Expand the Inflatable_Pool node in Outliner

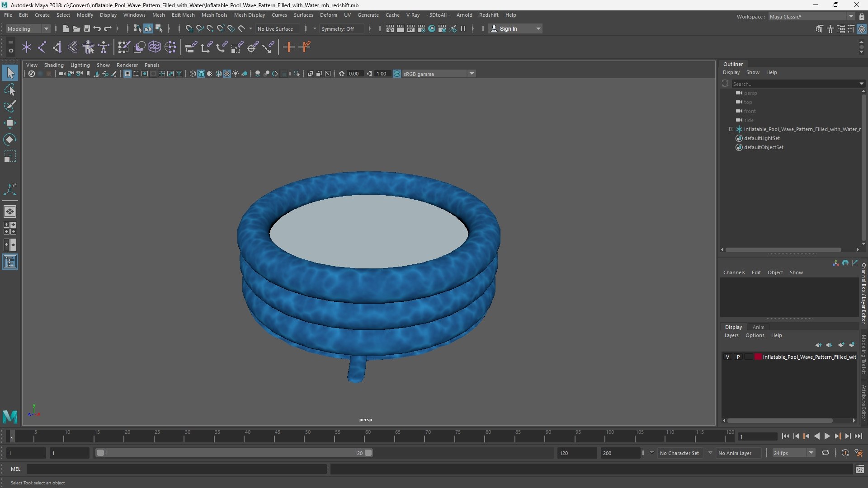731,129
